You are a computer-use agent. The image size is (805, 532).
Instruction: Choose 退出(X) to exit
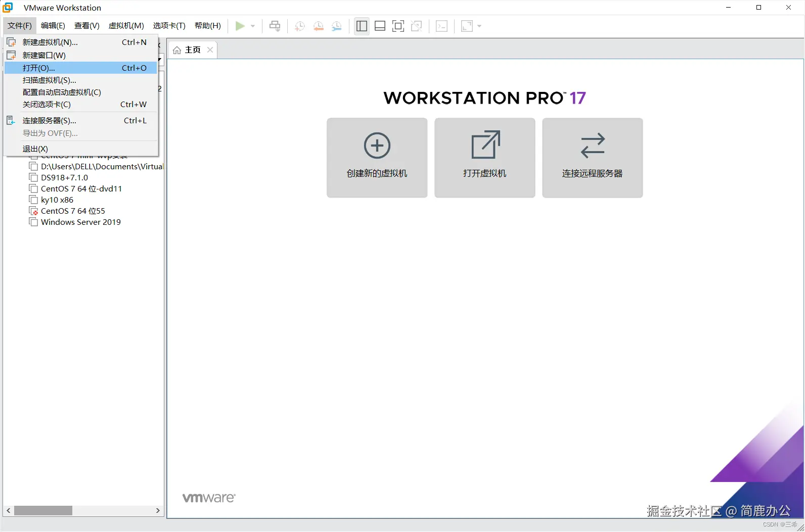(81, 149)
